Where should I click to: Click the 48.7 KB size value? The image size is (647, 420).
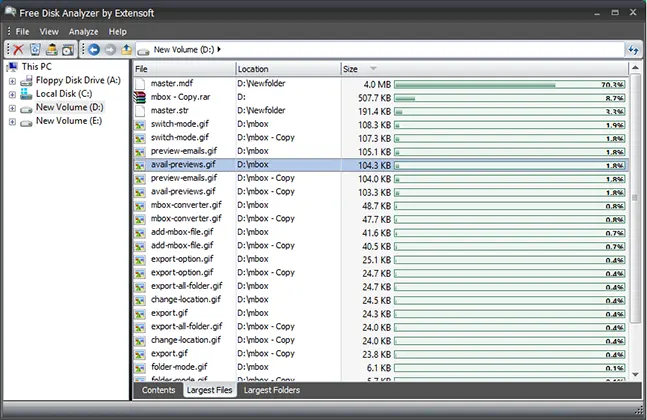click(376, 206)
